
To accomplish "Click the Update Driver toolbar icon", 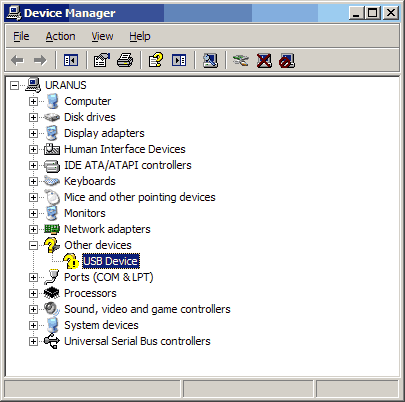I will click(x=241, y=60).
